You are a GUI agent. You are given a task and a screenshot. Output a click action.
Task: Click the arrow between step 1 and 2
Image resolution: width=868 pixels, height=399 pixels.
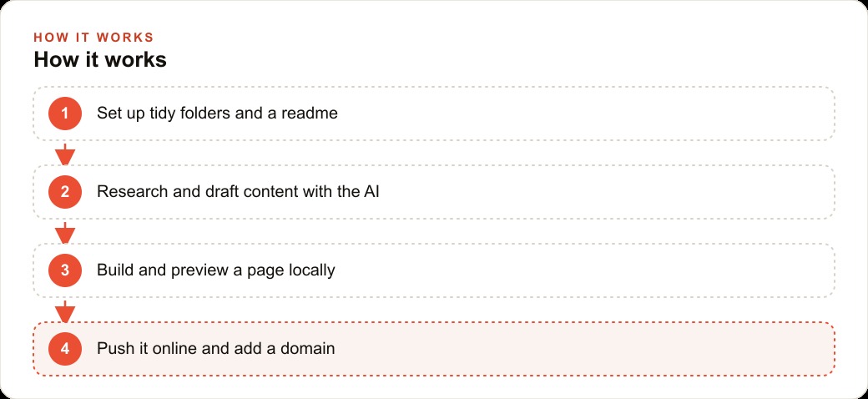[x=65, y=154]
